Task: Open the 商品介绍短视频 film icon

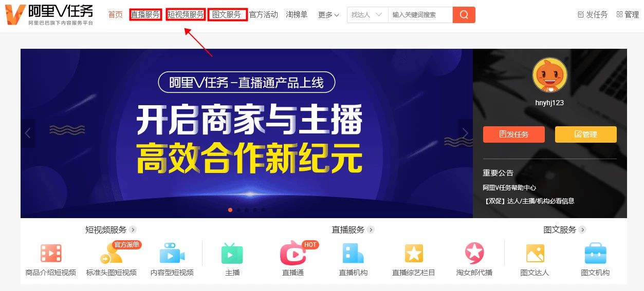Action: click(51, 254)
